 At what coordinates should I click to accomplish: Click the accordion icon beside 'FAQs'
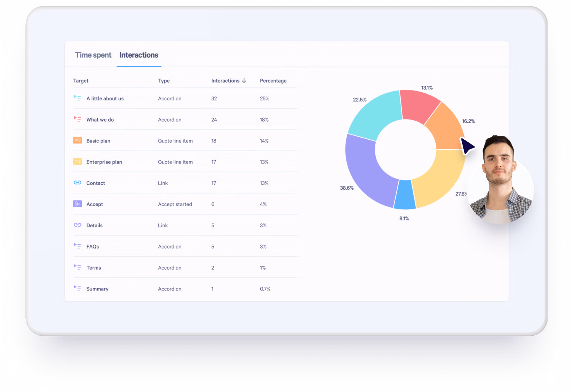[78, 246]
